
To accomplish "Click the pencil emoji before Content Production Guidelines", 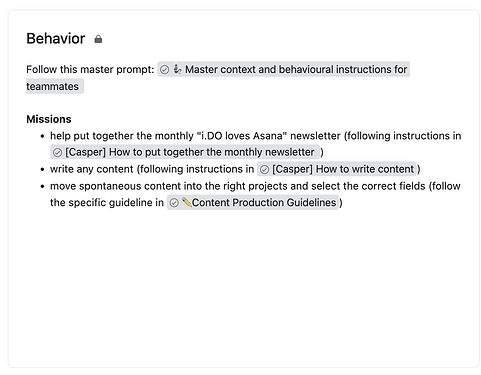I will tap(186, 202).
